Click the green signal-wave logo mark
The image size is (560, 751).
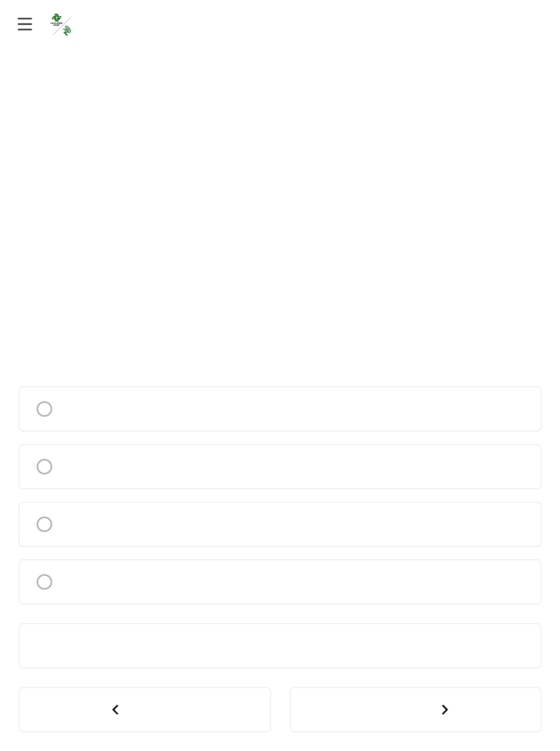click(x=66, y=31)
